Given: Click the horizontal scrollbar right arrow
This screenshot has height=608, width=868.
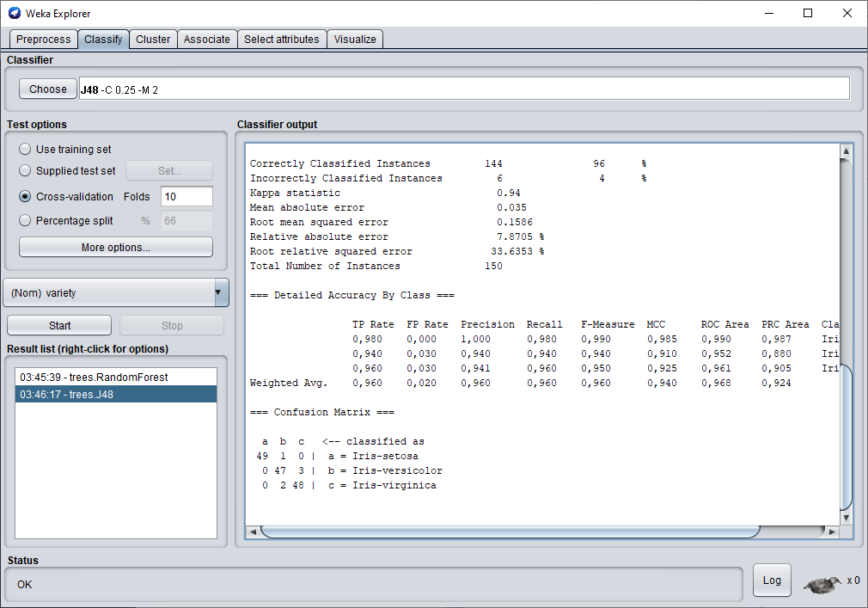Looking at the screenshot, I should [x=831, y=531].
